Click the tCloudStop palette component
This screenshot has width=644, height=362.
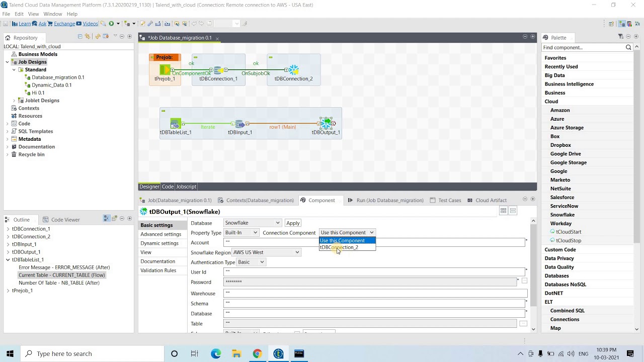click(x=568, y=240)
